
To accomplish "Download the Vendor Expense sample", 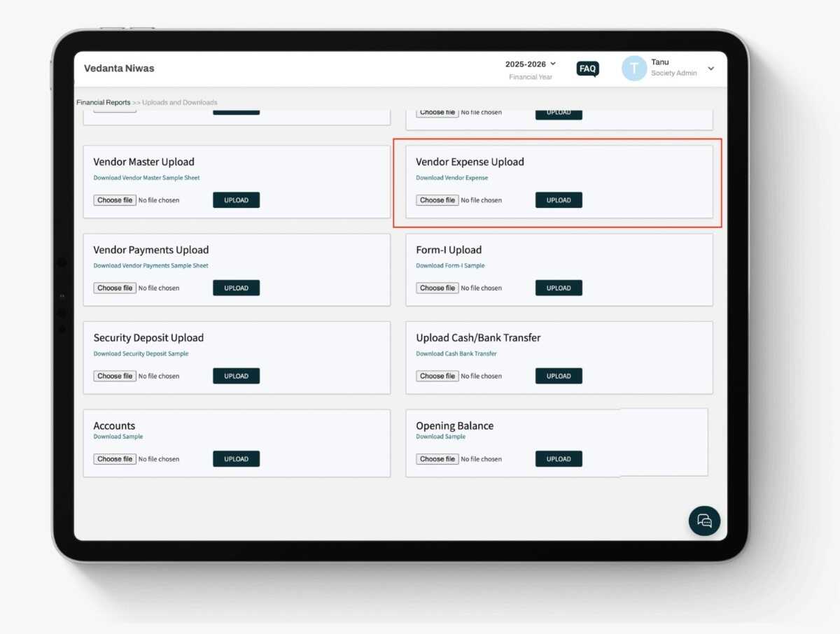I will coord(451,178).
